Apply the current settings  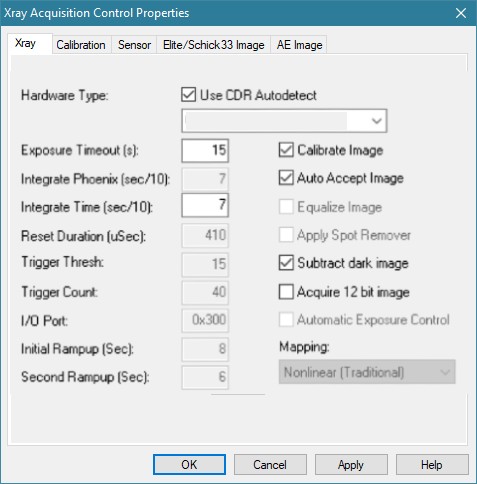pyautogui.click(x=351, y=465)
